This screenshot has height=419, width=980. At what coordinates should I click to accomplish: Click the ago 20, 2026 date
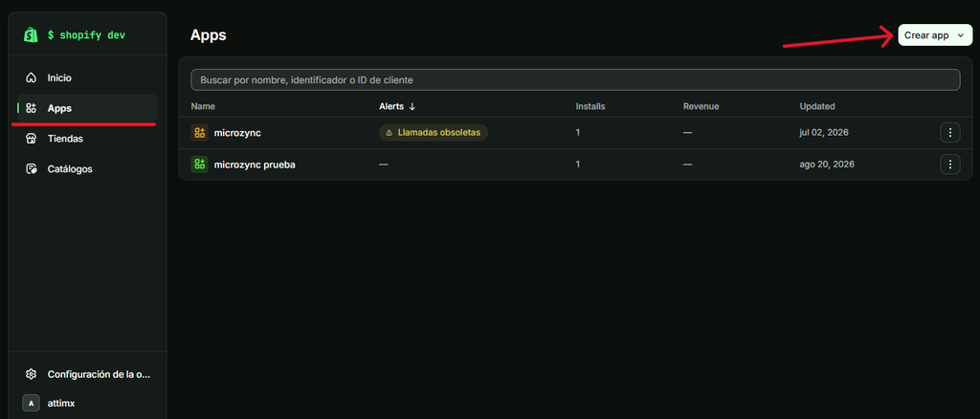tap(827, 165)
